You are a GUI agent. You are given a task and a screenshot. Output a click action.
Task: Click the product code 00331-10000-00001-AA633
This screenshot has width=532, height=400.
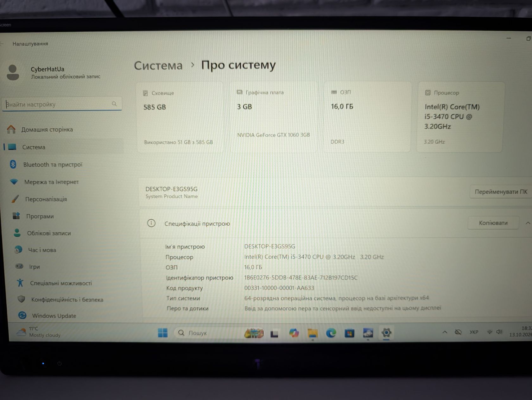click(x=279, y=288)
